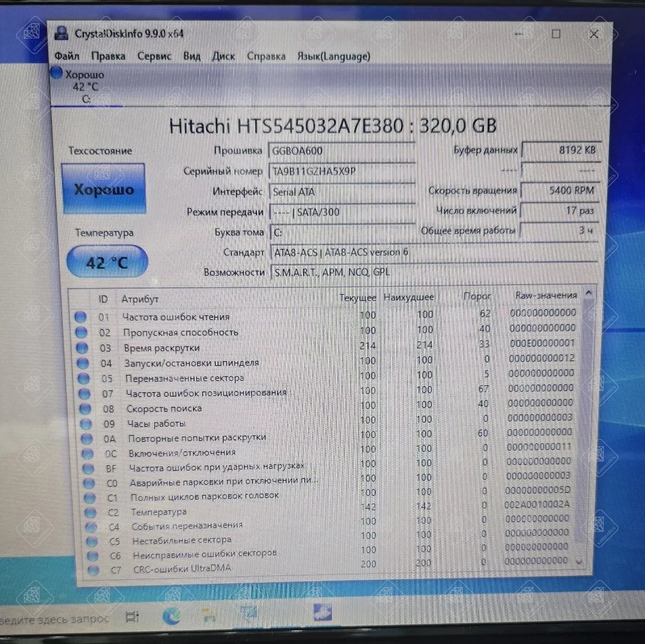
Task: Open the Вид menu
Action: pos(191,56)
